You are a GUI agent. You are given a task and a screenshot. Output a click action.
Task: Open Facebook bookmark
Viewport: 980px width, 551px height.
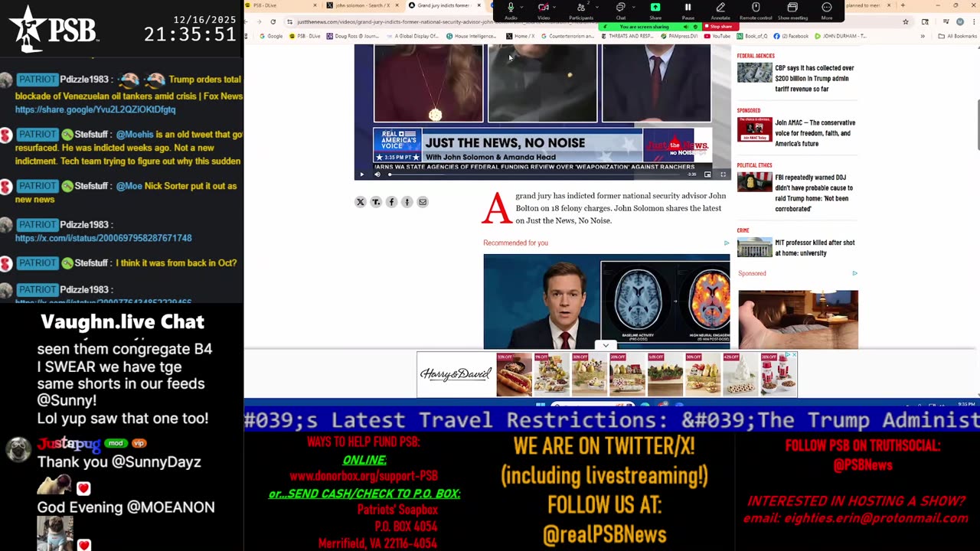(x=792, y=36)
